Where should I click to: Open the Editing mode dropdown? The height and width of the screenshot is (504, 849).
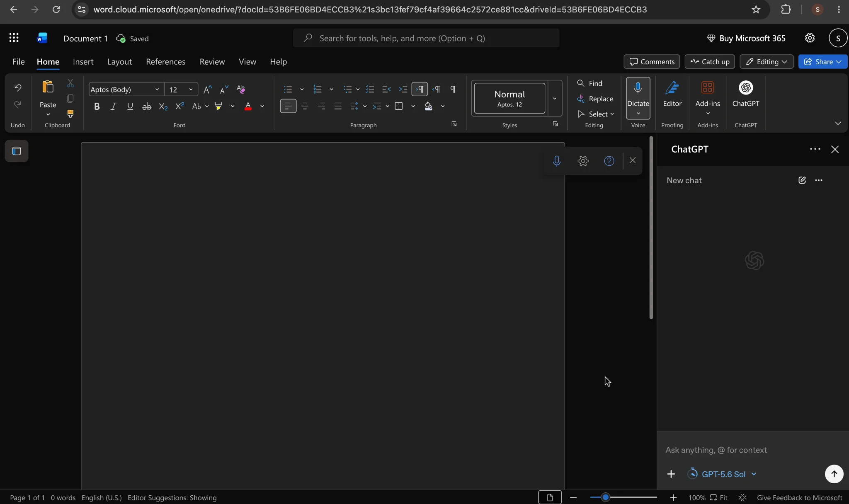click(767, 62)
